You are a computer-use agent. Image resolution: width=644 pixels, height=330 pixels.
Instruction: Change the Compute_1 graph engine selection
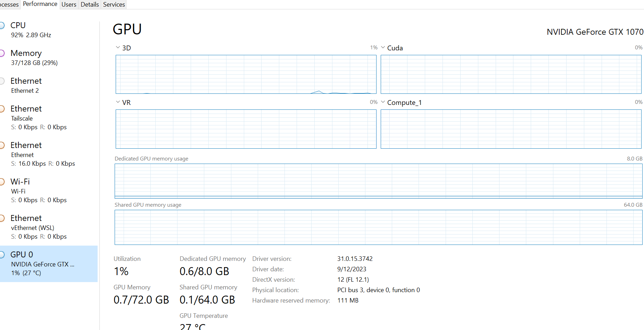[x=383, y=102]
